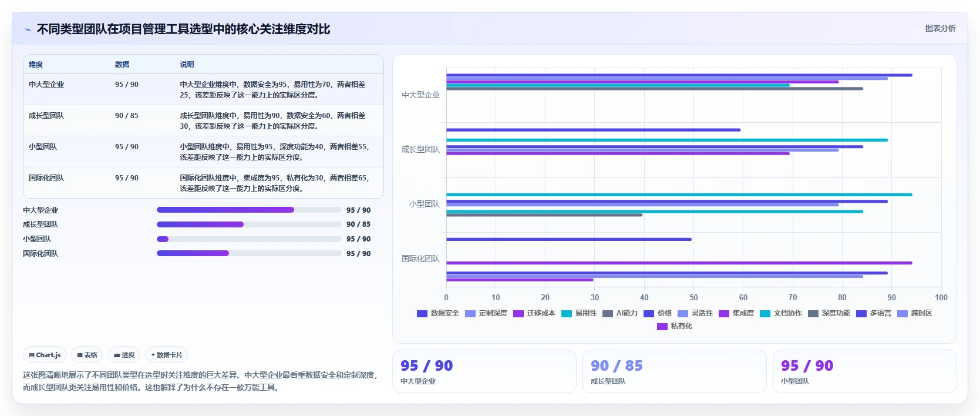The height and width of the screenshot is (416, 980).
Task: Open the 90 / 85 成长型团队 data card
Action: point(675,371)
